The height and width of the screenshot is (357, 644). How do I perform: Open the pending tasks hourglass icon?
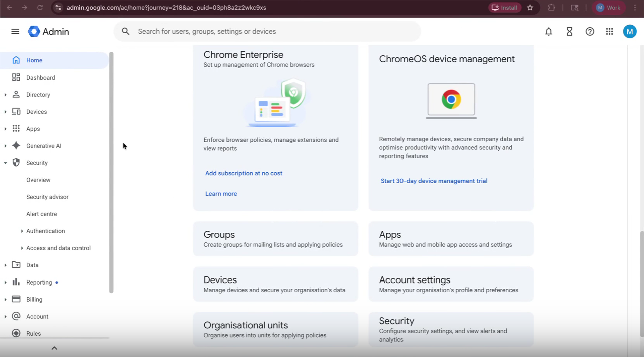569,31
